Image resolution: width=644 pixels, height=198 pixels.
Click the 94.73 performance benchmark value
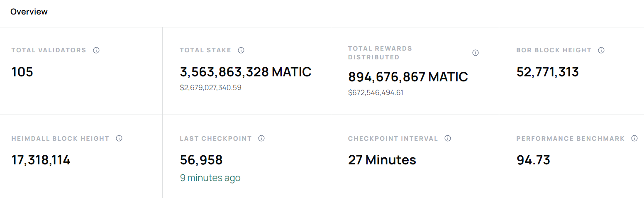[x=534, y=160]
